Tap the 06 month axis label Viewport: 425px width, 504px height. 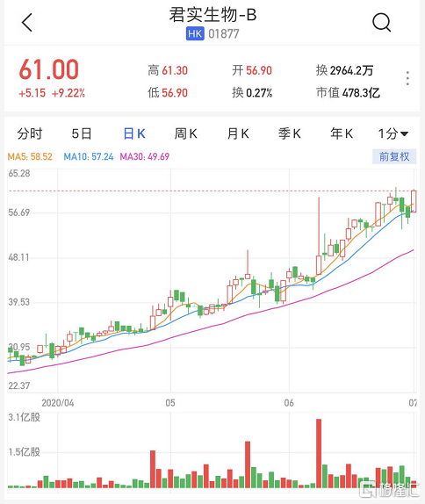289,403
